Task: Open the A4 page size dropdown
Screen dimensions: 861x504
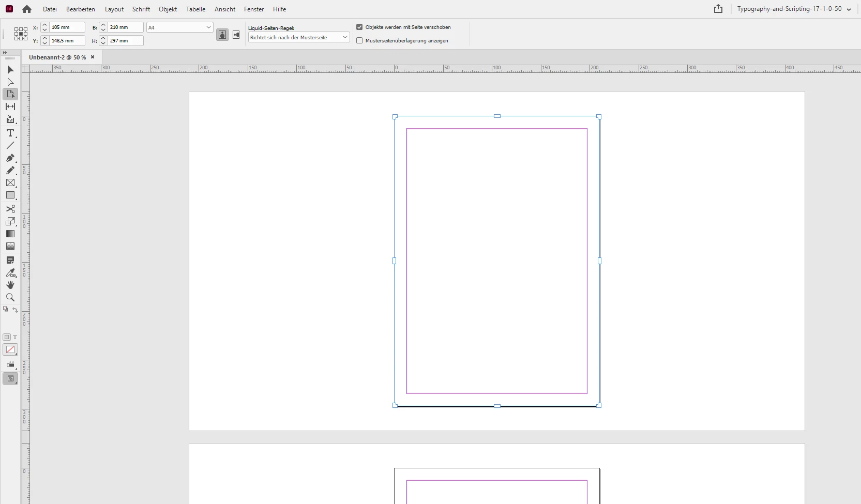Action: tap(180, 27)
